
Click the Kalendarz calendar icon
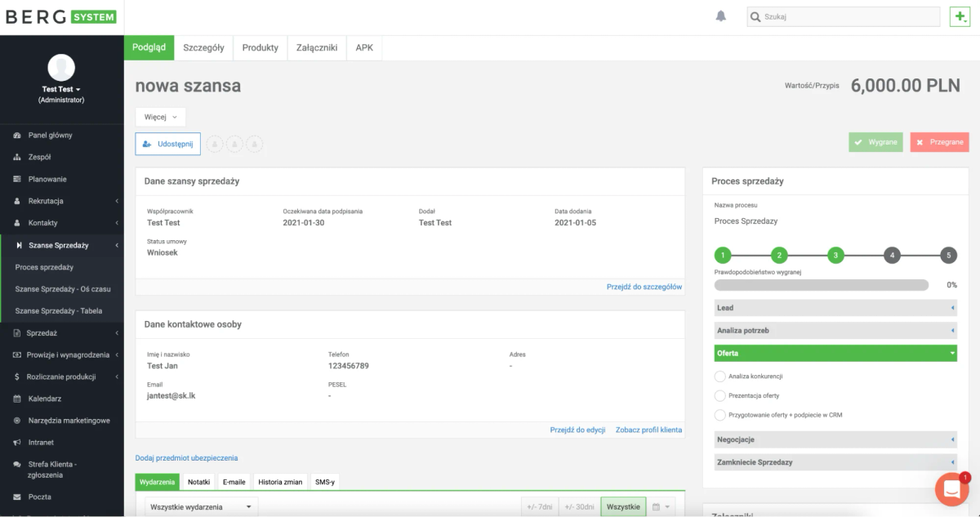tap(17, 399)
